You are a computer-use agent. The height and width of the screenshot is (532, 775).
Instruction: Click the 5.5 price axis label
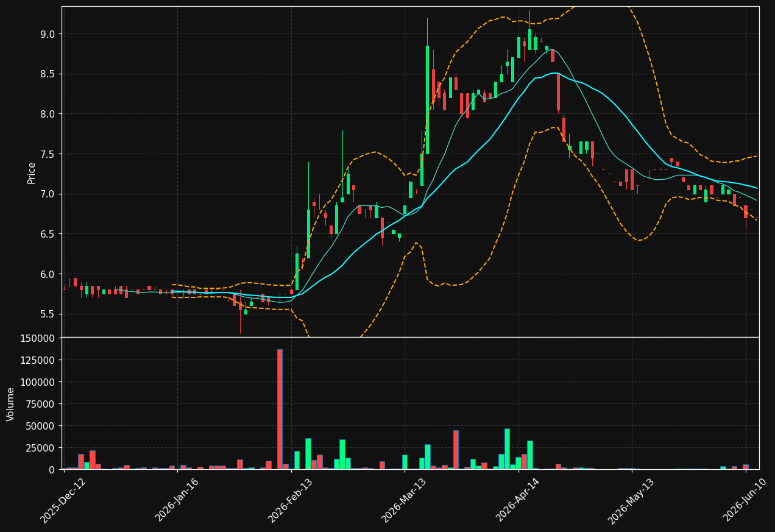click(47, 314)
